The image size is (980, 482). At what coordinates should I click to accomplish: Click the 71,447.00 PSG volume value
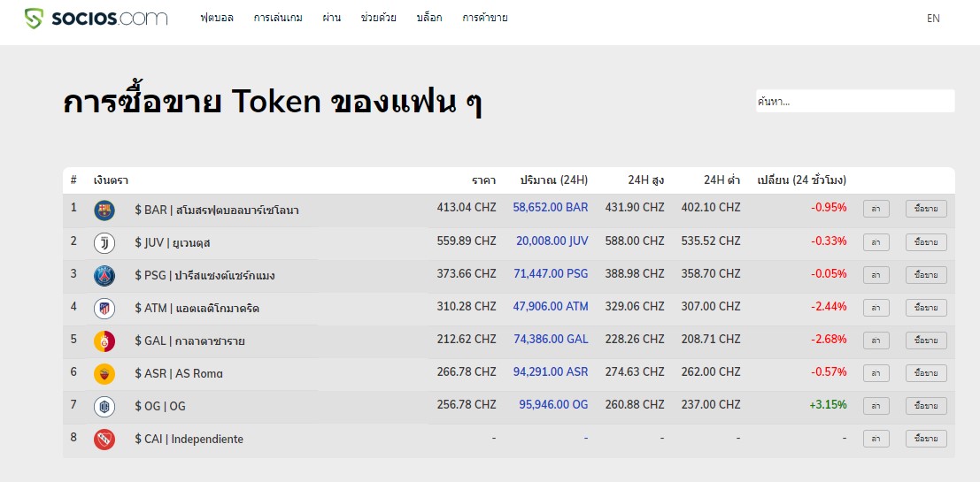point(551,273)
